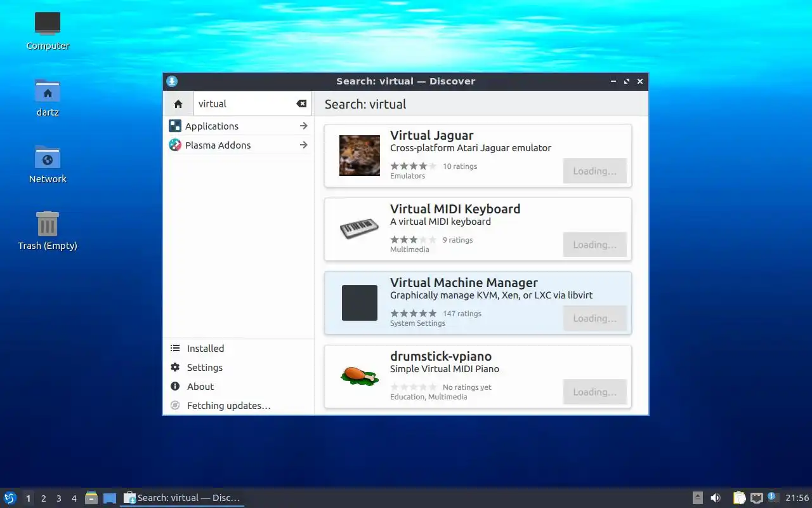Click the Installed list icon

[x=175, y=348]
